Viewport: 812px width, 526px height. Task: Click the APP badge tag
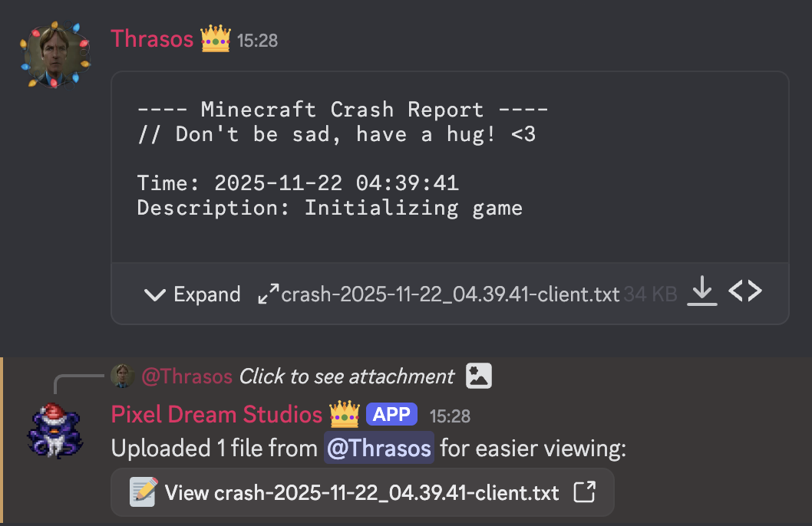pos(392,415)
